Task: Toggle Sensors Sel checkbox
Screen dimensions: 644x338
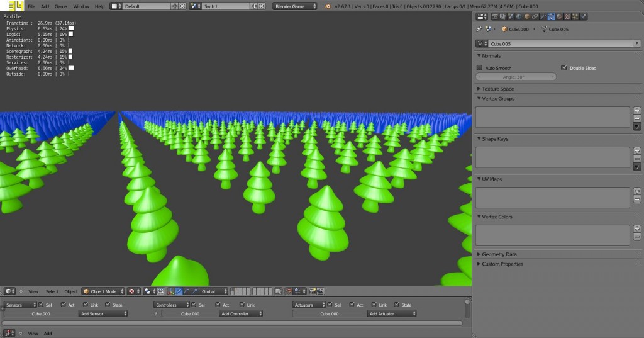Action: pyautogui.click(x=41, y=304)
